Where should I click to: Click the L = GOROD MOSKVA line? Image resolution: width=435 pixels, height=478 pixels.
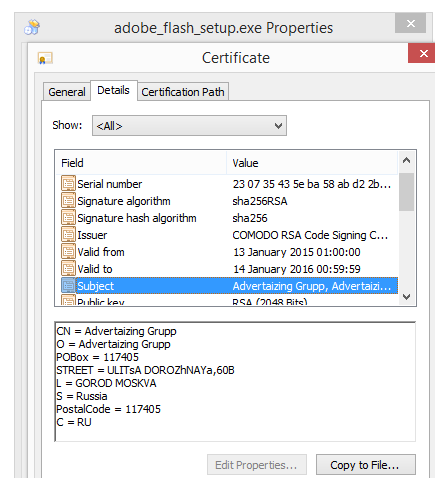pyautogui.click(x=106, y=383)
